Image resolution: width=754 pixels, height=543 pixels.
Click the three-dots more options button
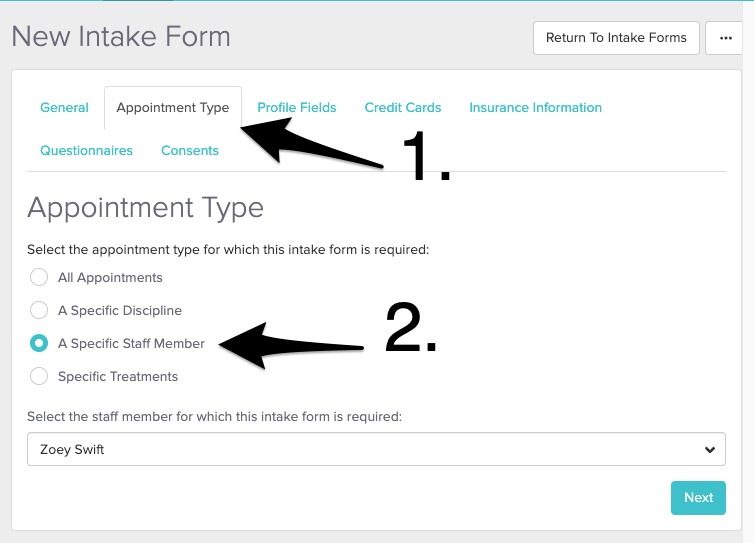(725, 38)
